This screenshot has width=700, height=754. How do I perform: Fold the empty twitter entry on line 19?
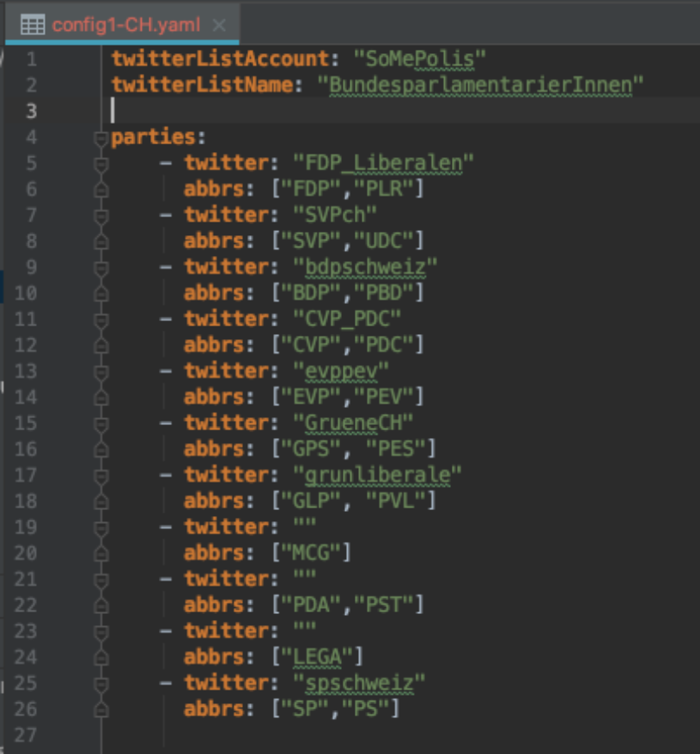tap(101, 526)
